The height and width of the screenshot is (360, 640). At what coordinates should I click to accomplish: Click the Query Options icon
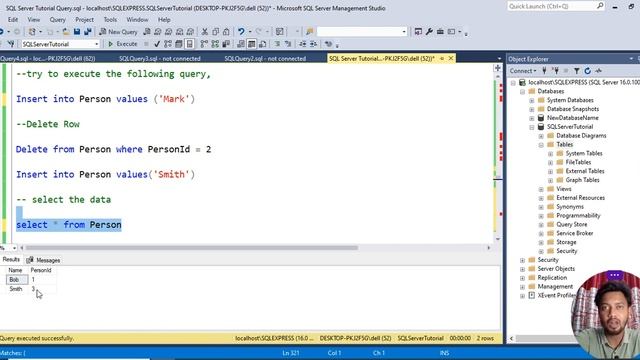(179, 44)
